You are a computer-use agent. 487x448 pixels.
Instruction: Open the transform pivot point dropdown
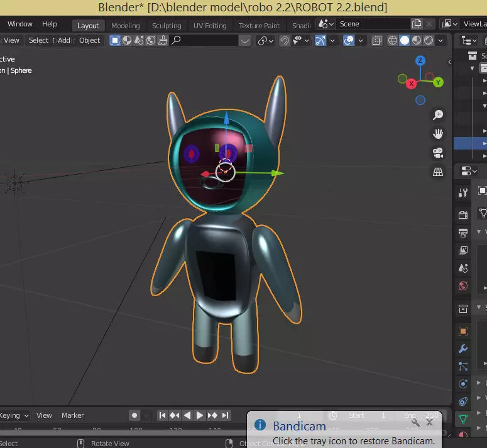[265, 41]
